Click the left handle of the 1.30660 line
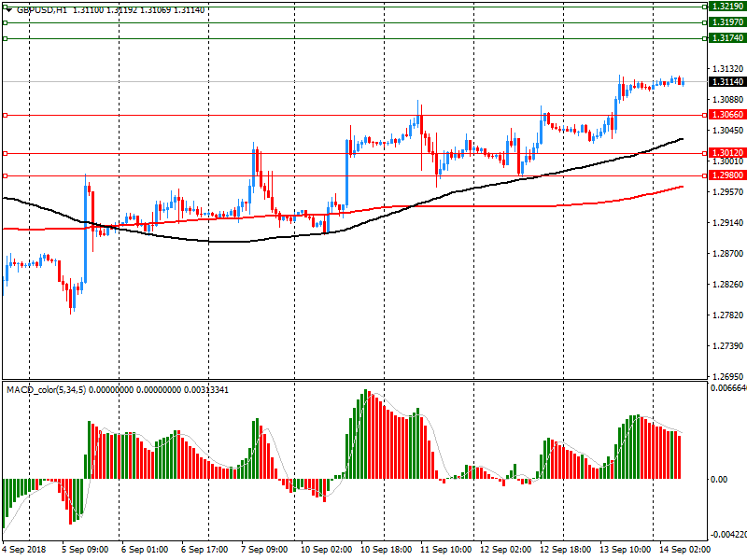Viewport: 747px width, 560px height. tap(6, 115)
